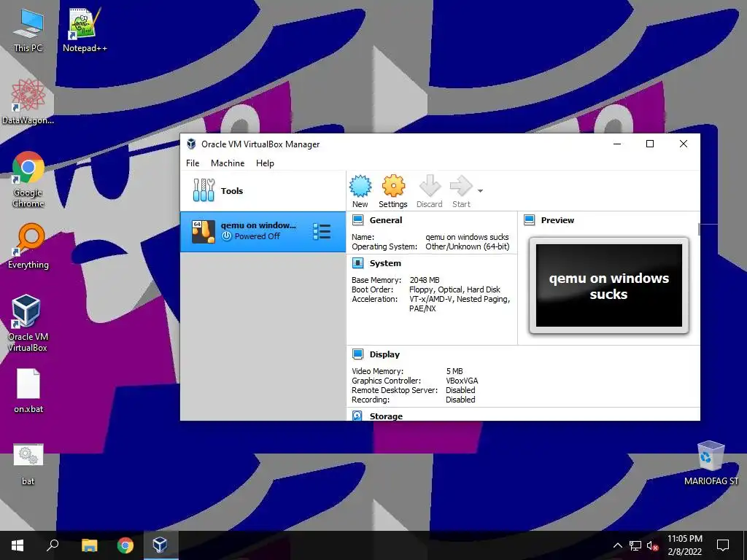
Task: Open the Start button dropdown arrow
Action: (480, 191)
